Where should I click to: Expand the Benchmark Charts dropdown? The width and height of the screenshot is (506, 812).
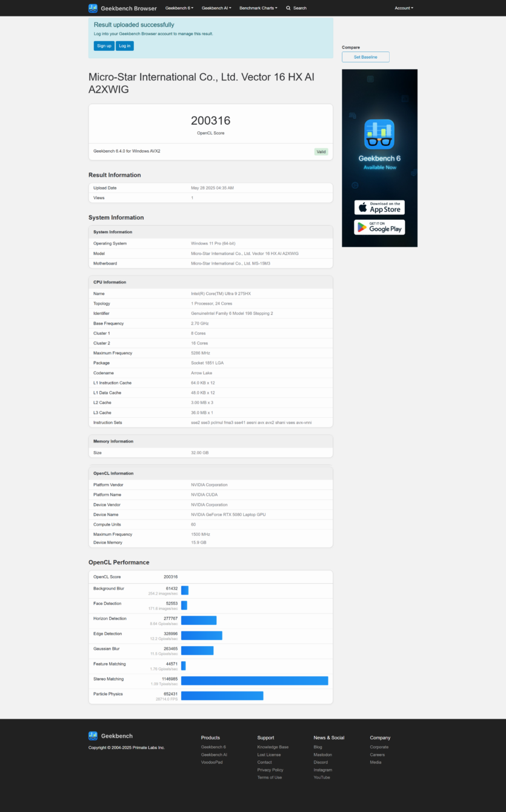click(x=258, y=8)
